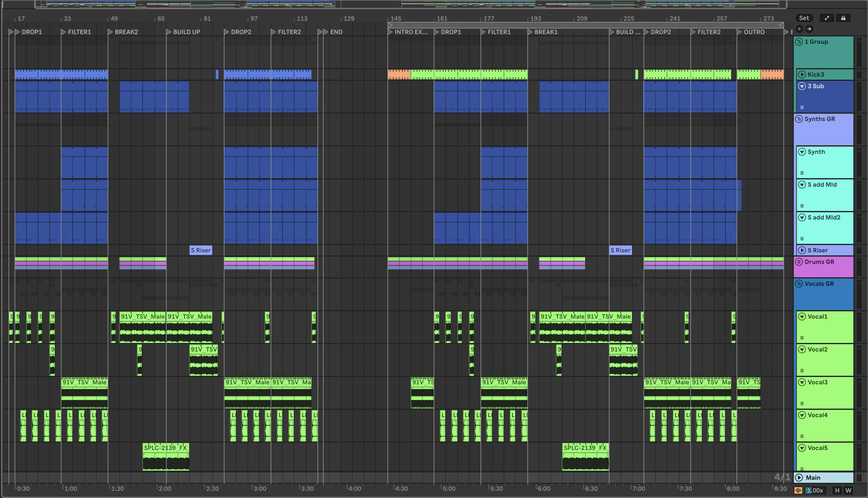868x498 pixels.
Task: Unfold the Drums GR group track
Action: point(799,262)
